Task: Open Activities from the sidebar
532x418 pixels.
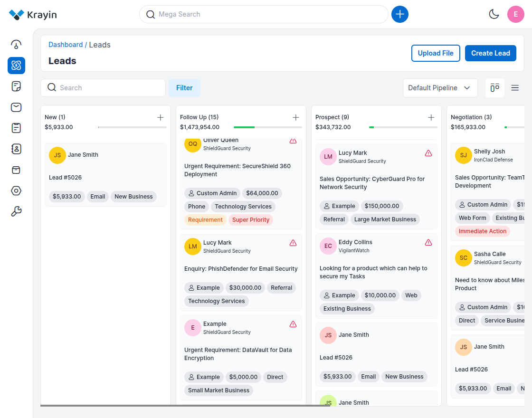Action: (16, 128)
